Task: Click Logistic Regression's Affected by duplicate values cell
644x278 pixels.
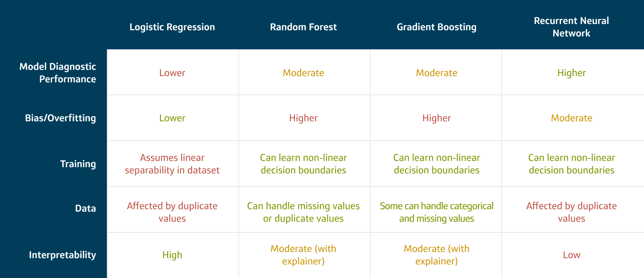Action: tap(172, 212)
